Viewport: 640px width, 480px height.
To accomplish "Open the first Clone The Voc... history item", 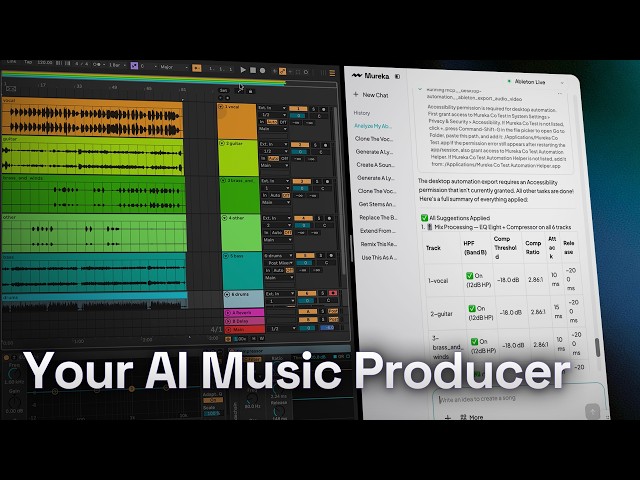I will pyautogui.click(x=373, y=139).
